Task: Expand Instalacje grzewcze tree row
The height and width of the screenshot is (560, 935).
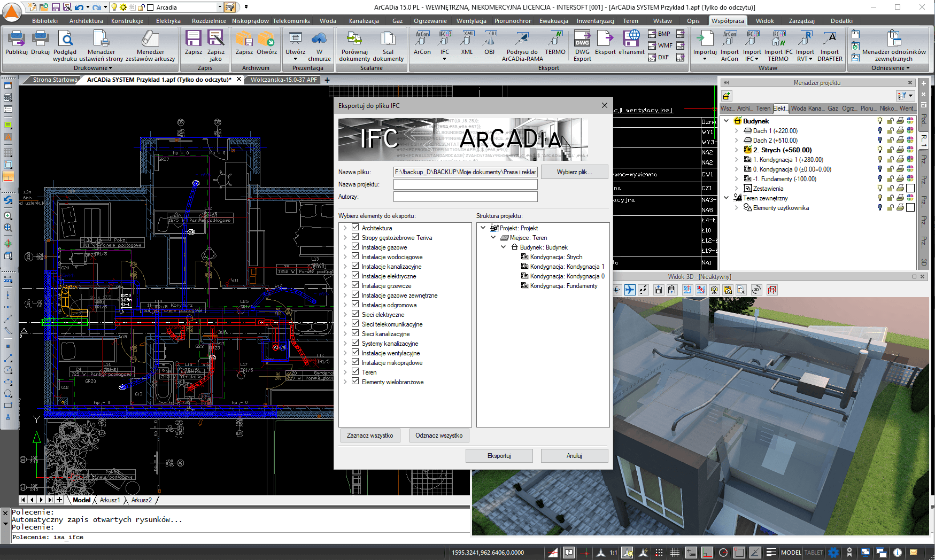Action: coord(345,286)
